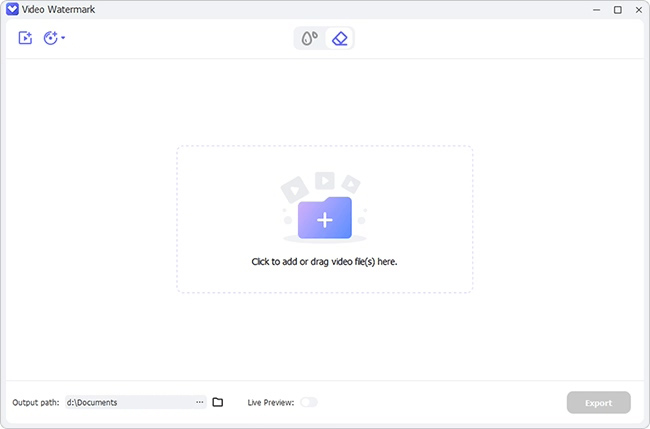Click the "Video Watermark" title text

coord(58,9)
